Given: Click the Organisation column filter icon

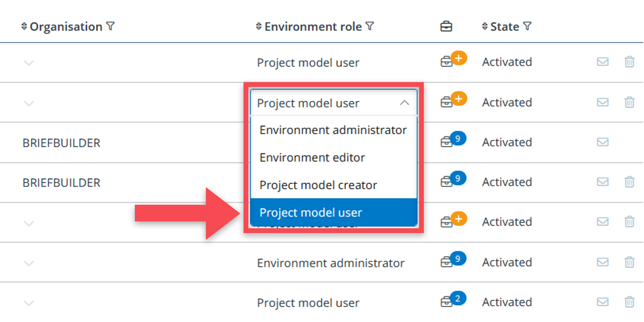Looking at the screenshot, I should [111, 27].
